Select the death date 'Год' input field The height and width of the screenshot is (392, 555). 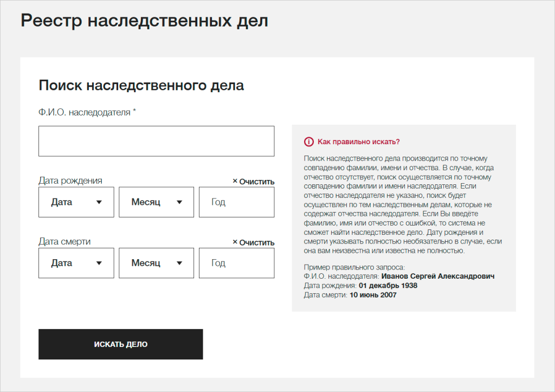[236, 263]
